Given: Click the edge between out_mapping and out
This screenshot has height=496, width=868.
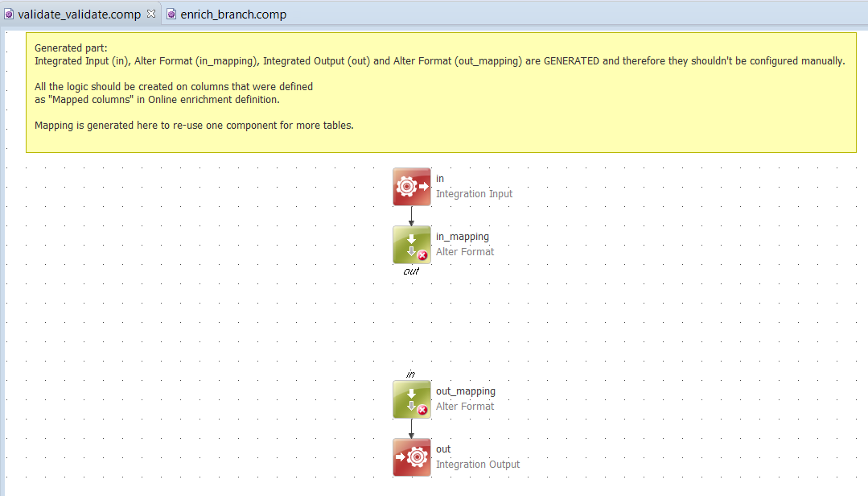Looking at the screenshot, I should (411, 428).
